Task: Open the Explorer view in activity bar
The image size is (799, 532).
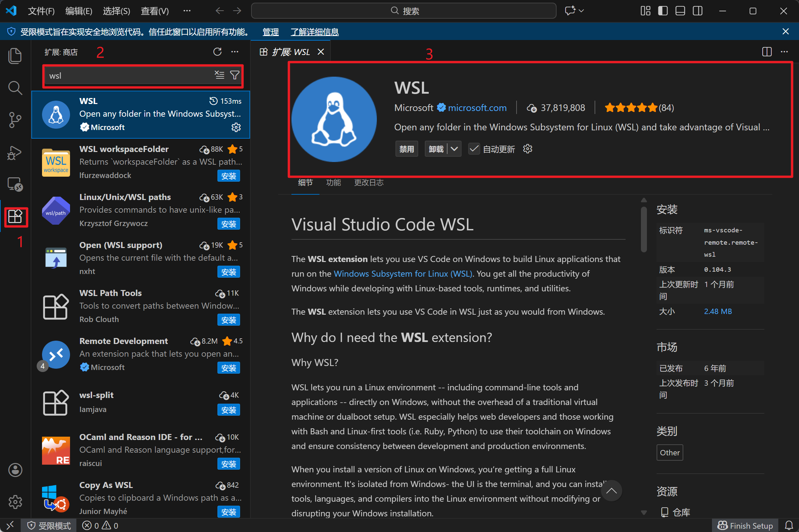Action: pyautogui.click(x=15, y=56)
